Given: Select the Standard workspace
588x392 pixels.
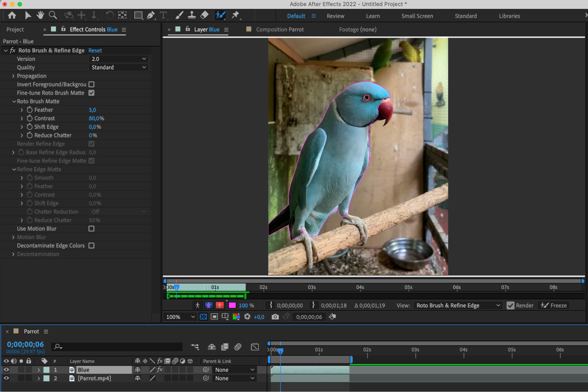Looking at the screenshot, I should pyautogui.click(x=466, y=16).
